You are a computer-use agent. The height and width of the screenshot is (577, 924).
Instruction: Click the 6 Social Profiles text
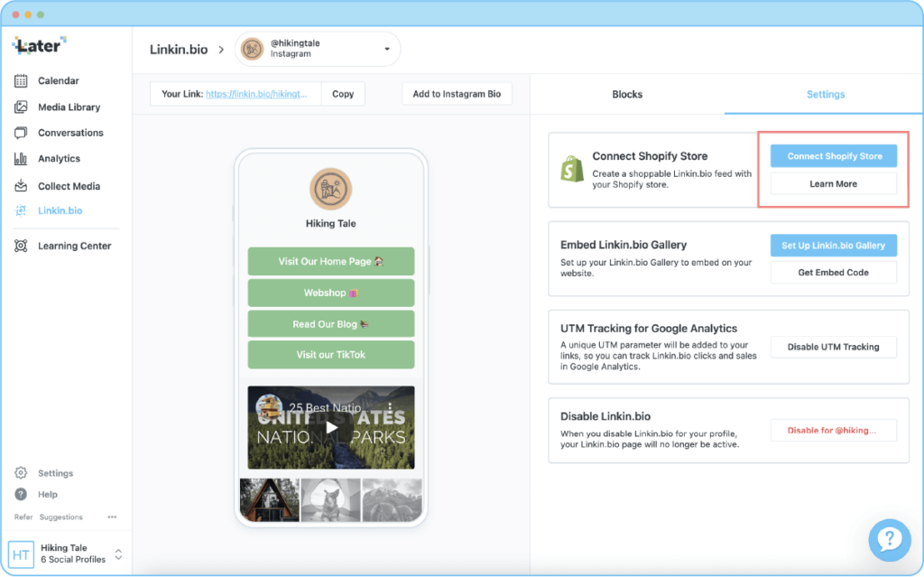coord(73,559)
